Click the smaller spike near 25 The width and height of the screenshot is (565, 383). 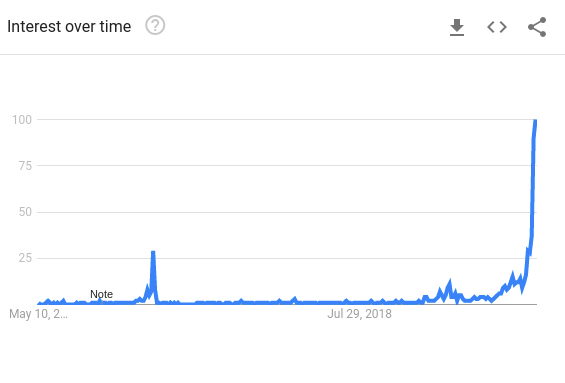click(x=153, y=253)
